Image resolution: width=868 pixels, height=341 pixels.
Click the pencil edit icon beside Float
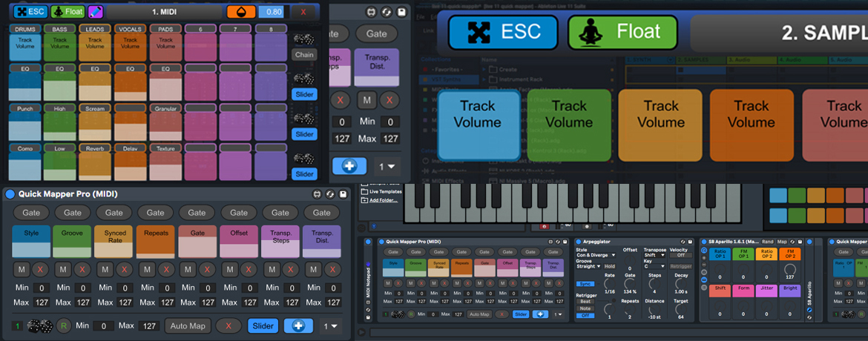96,12
